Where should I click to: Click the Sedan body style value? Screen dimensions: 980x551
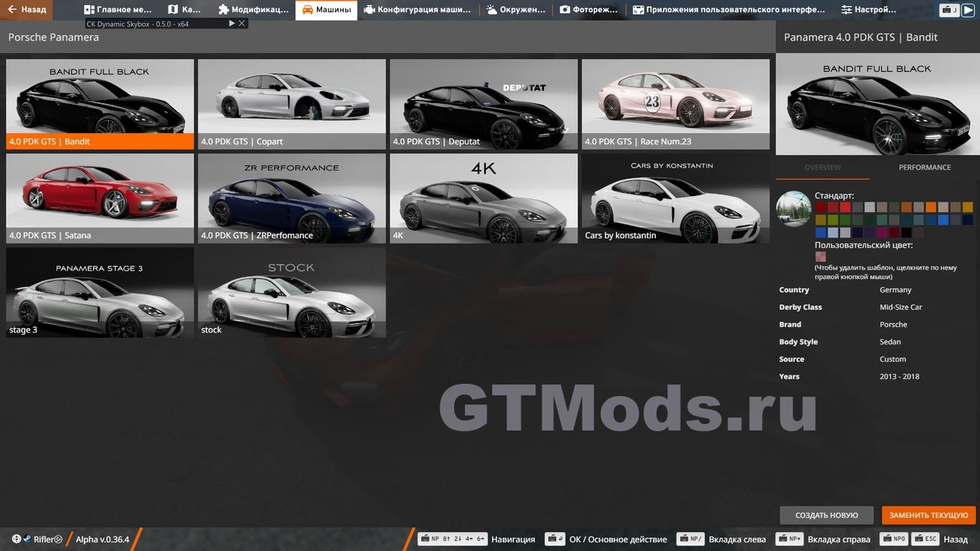click(x=890, y=342)
